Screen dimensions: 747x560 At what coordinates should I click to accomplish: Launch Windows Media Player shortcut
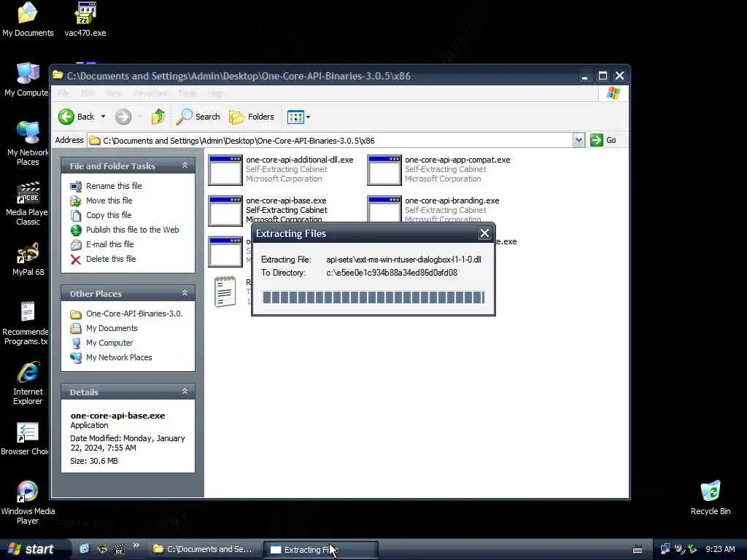click(x=28, y=502)
